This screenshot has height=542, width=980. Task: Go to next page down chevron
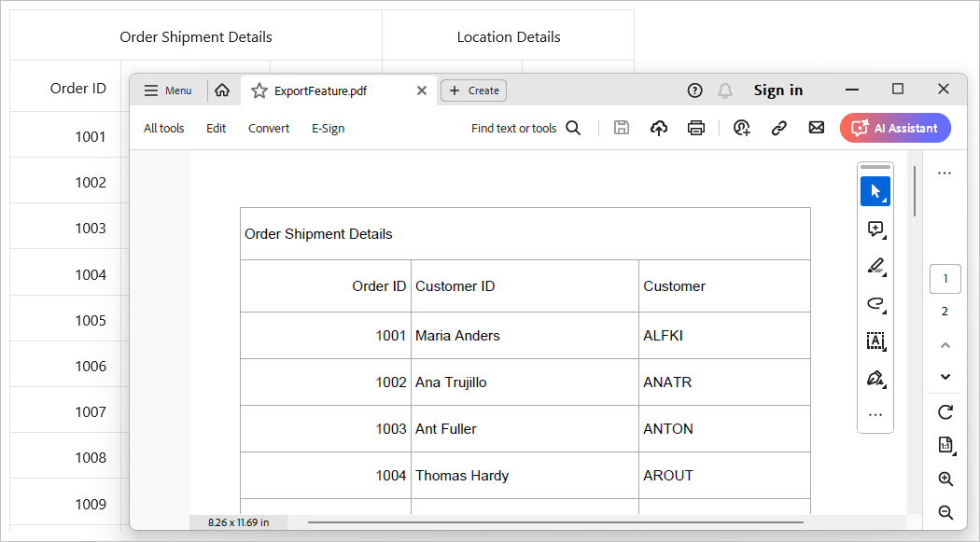945,377
